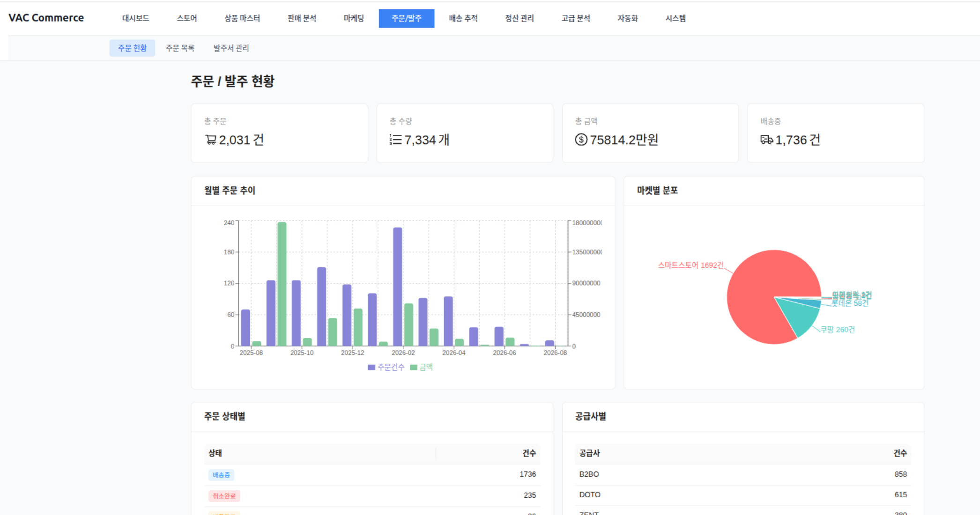Go to 상품 마스터 menu
The image size is (980, 515).
tap(242, 18)
